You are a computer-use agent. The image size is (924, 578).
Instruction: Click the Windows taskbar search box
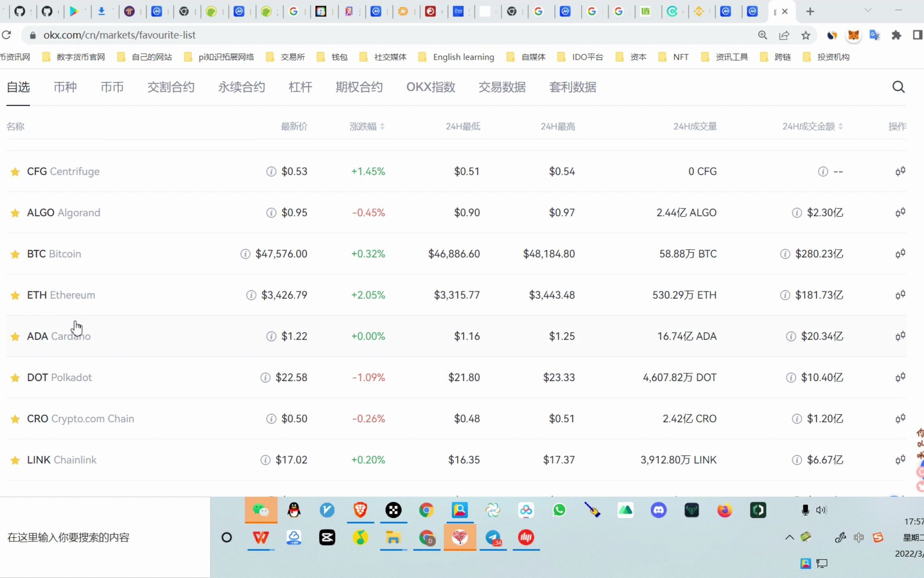click(105, 537)
